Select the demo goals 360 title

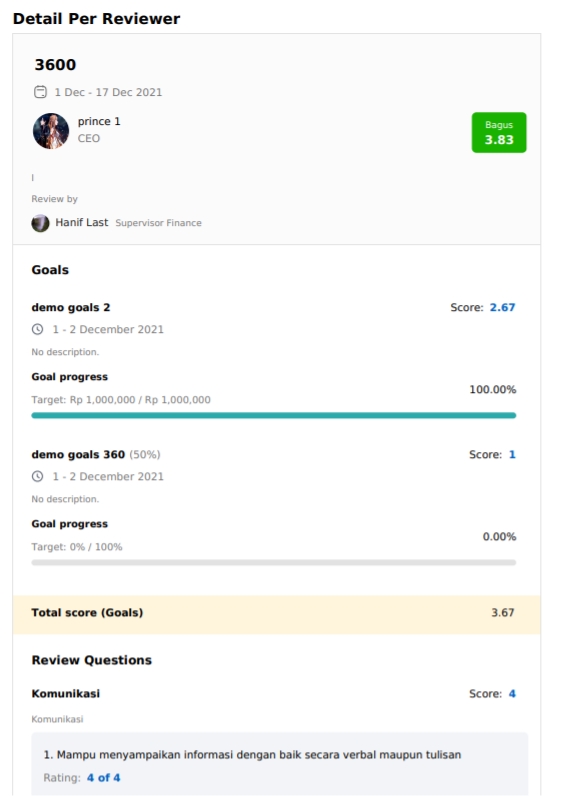tap(78, 454)
